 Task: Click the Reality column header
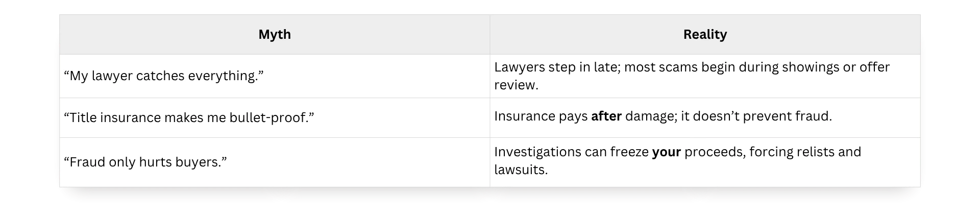pyautogui.click(x=705, y=34)
